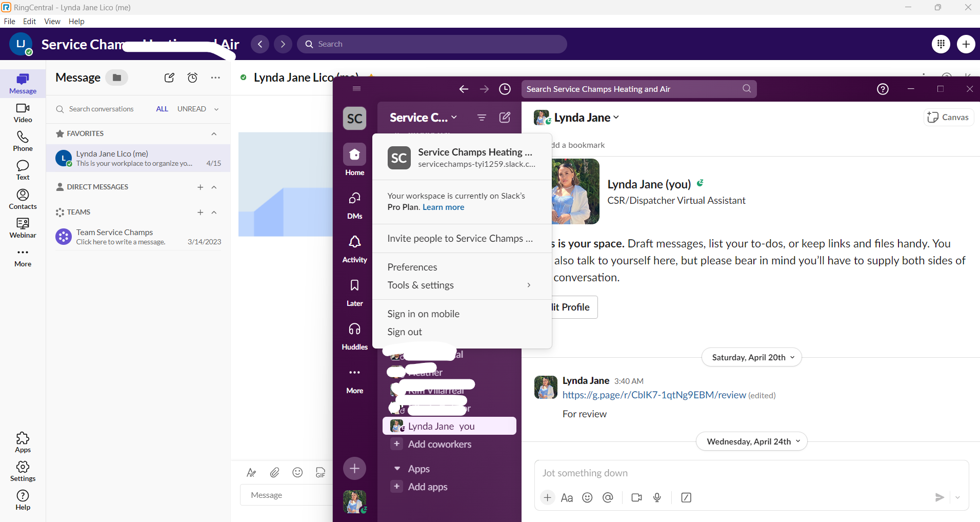Screen dimensions: 980x522
Task: Click Slack new message compose icon
Action: [x=505, y=118]
